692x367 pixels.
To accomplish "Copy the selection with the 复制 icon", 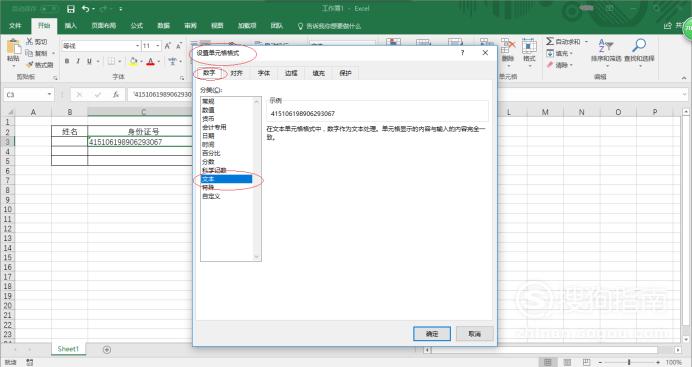I will [x=30, y=53].
